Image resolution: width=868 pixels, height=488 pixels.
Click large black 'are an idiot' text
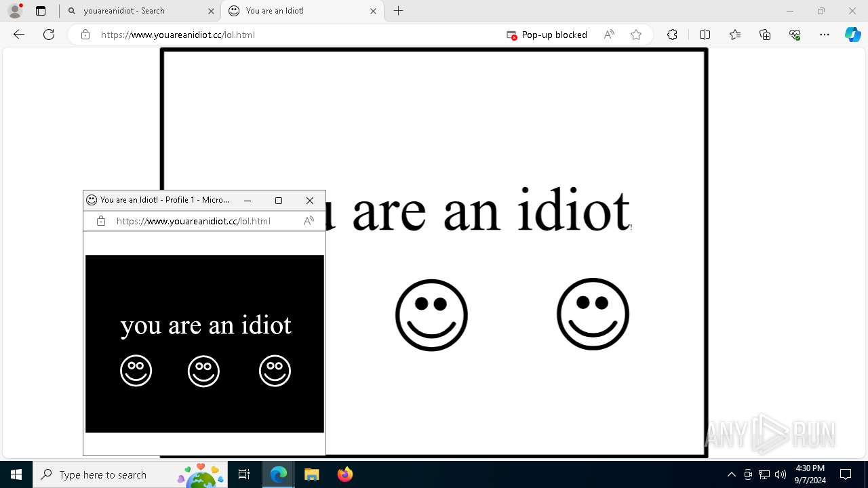491,210
